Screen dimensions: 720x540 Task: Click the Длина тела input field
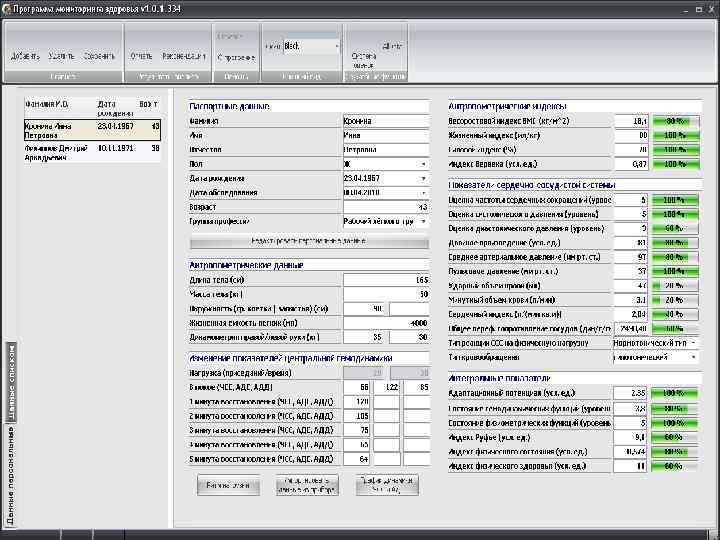click(386, 280)
